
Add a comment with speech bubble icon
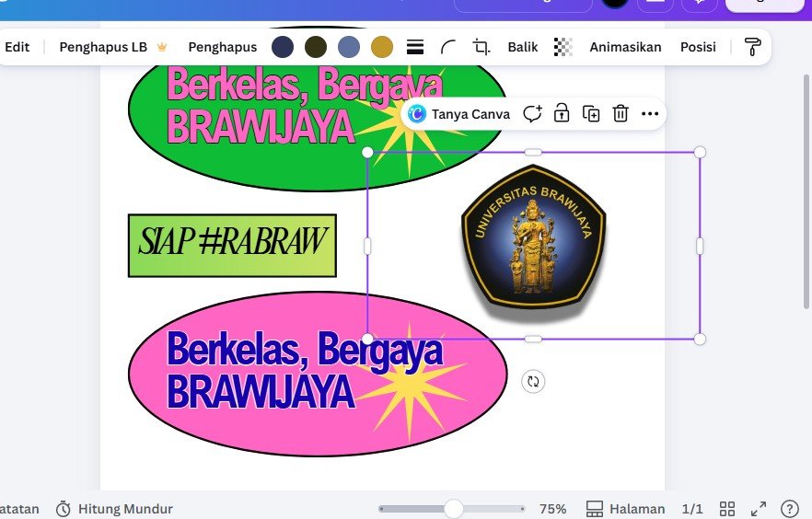(x=532, y=114)
